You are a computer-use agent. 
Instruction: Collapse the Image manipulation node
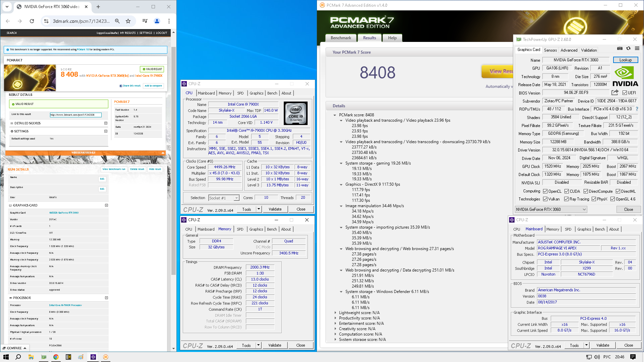point(341,206)
